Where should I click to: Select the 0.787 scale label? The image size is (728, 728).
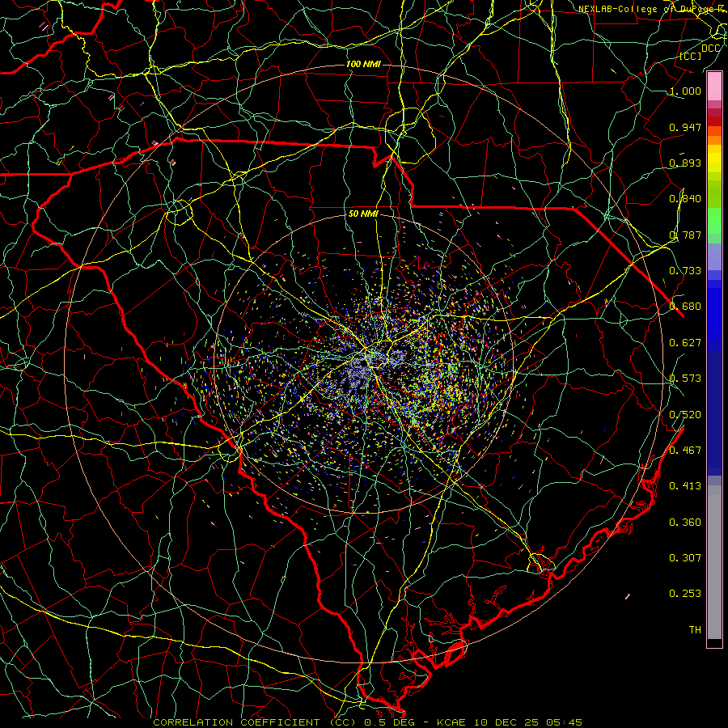coord(685,235)
